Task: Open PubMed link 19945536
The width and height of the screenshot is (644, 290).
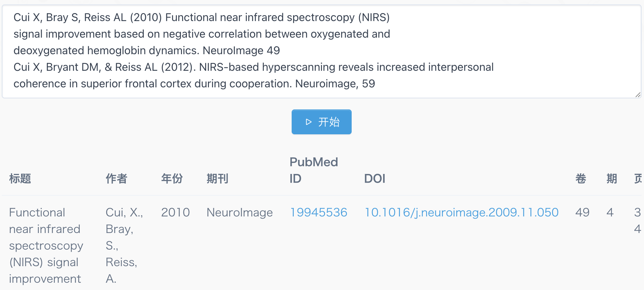Action: point(319,212)
